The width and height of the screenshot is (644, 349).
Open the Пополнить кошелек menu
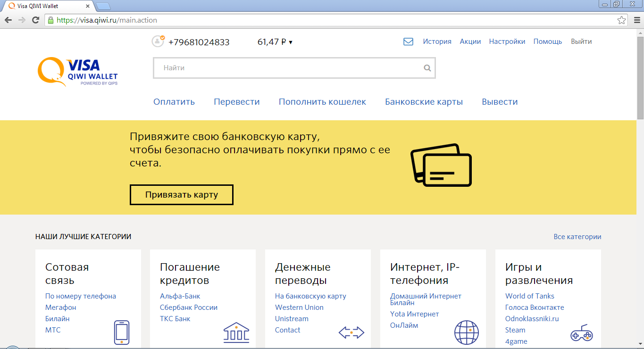(322, 102)
